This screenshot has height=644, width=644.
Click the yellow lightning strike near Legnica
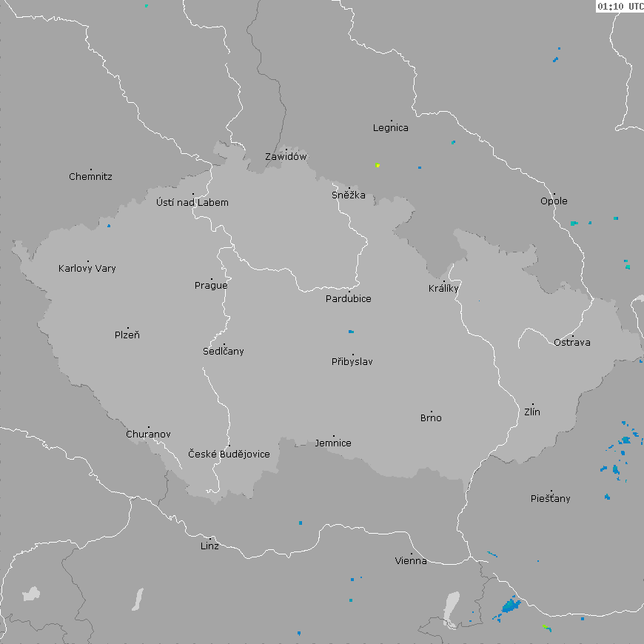(x=378, y=165)
